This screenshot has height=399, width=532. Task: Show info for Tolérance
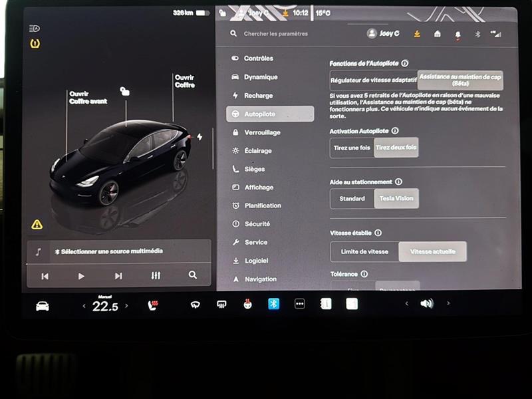364,274
